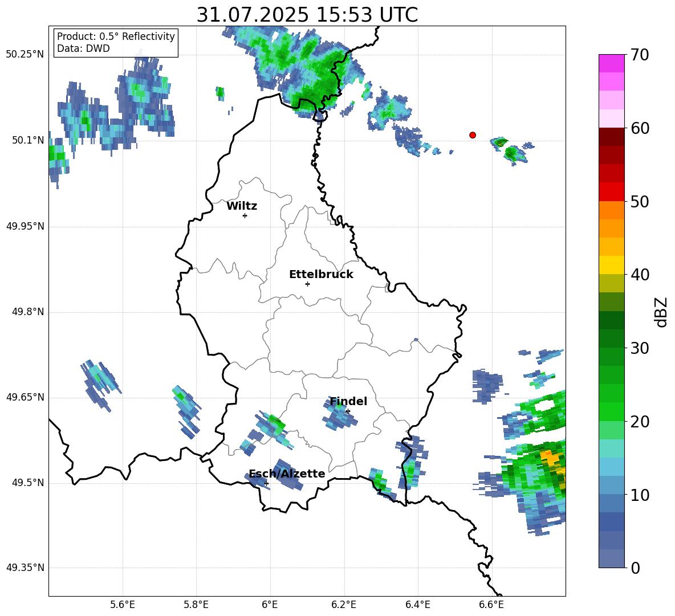675x616 pixels.
Task: Select the Wiltz map label
Action: click(x=242, y=206)
